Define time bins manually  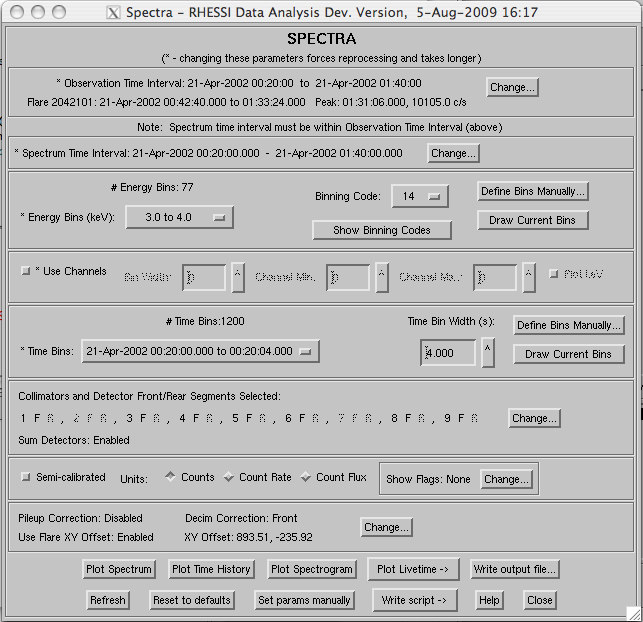(568, 325)
